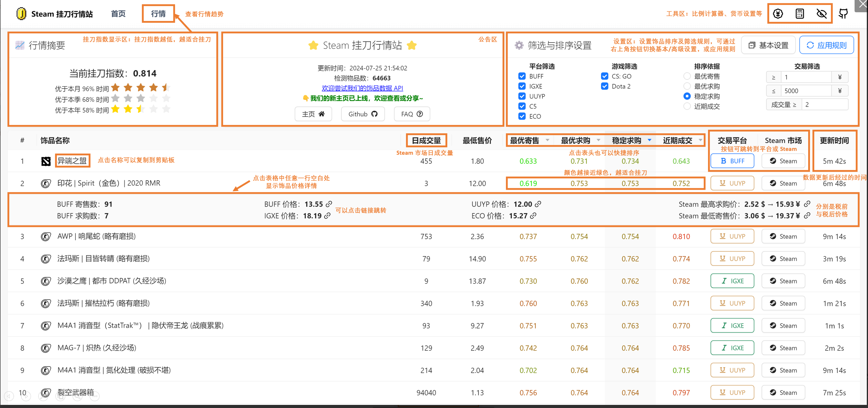Open the 饰品数据 API link

[362, 88]
